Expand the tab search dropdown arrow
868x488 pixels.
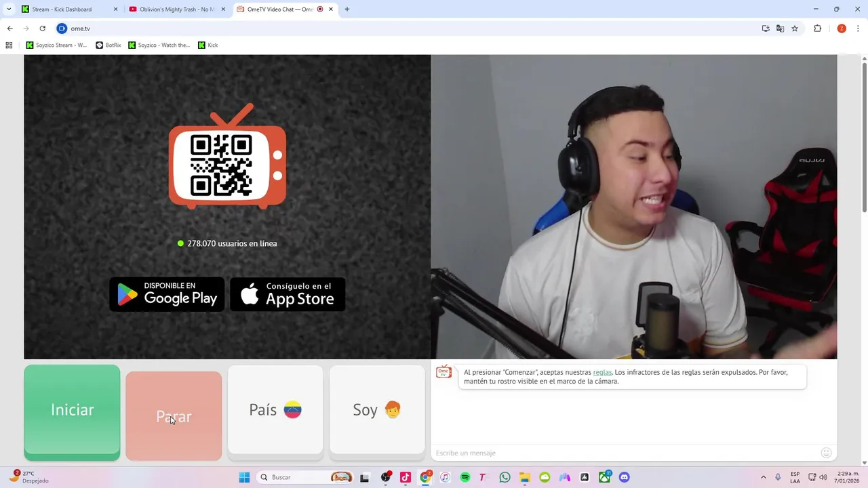click(x=9, y=9)
